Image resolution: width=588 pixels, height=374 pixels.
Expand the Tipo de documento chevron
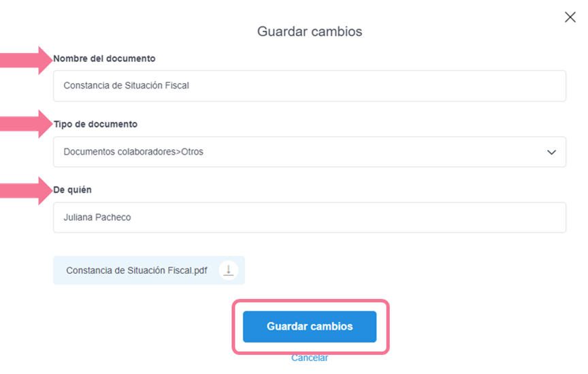coord(551,152)
